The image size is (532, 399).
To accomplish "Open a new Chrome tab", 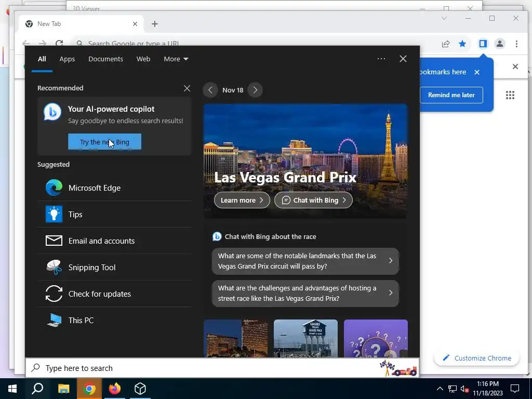I will coord(155,24).
